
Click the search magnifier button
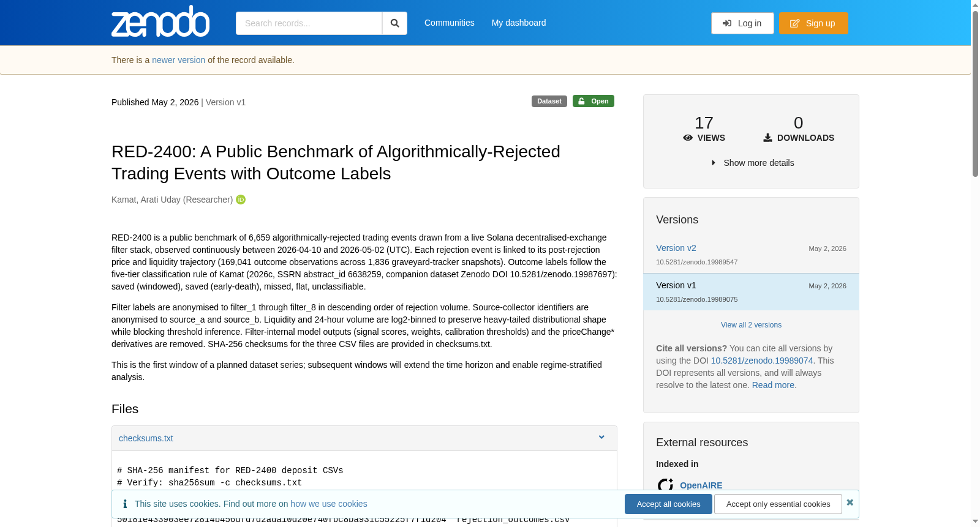tap(394, 23)
